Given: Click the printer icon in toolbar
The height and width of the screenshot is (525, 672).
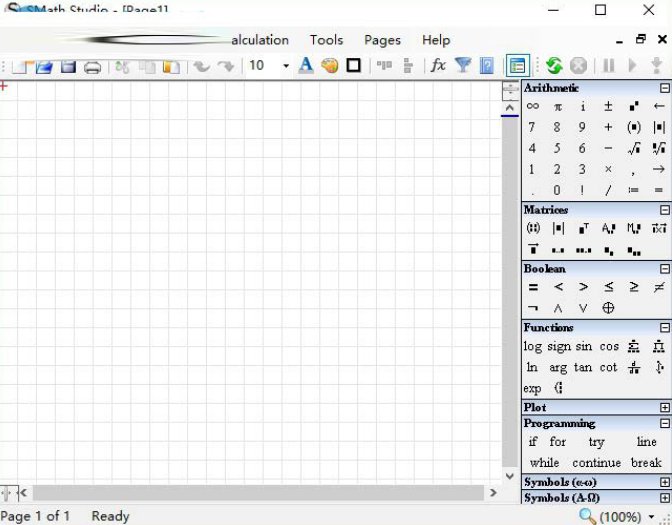Looking at the screenshot, I should tap(93, 67).
